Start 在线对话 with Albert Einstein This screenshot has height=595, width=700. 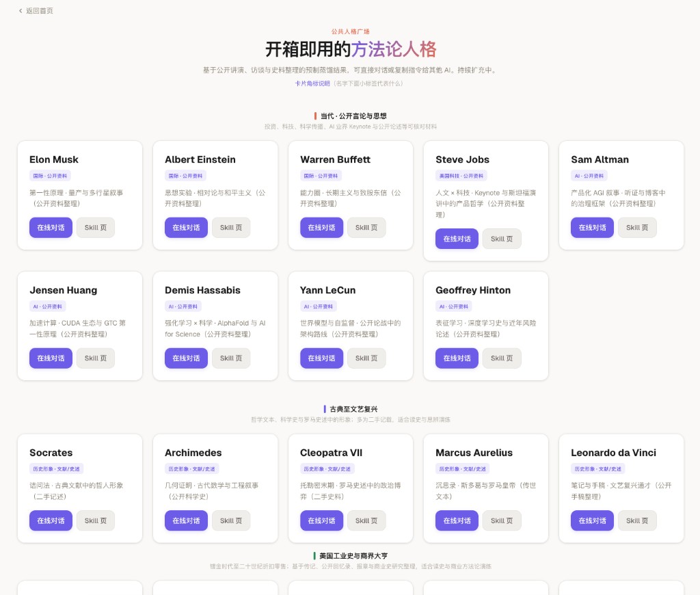click(x=186, y=227)
